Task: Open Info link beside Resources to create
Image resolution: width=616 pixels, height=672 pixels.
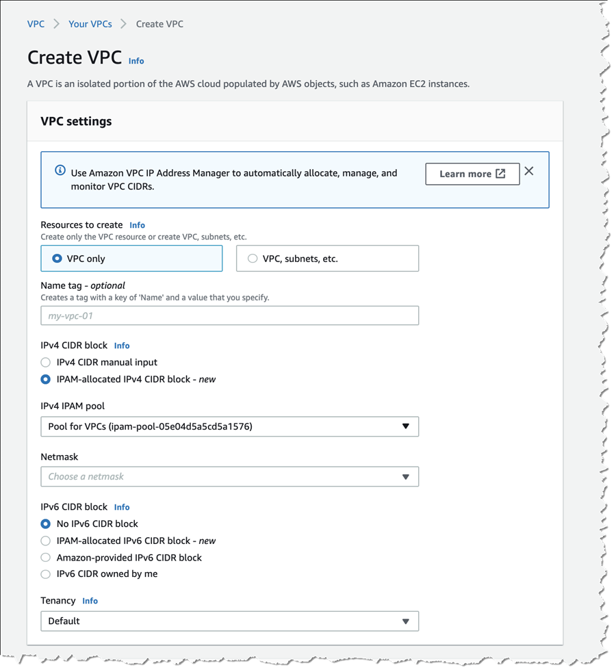Action: tap(137, 225)
